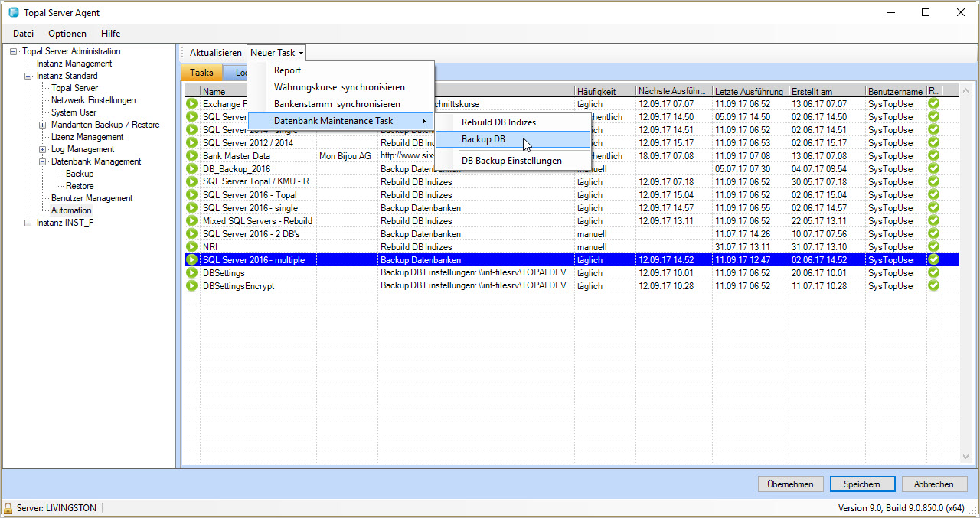Click the green play icon next to DBSettingsEncrypt
980x518 pixels.
pos(191,286)
